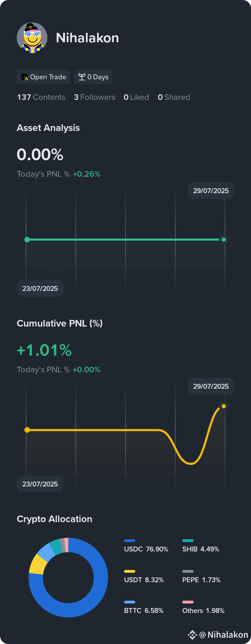The image size is (251, 644).
Task: Select the green start dot on the Asset Analysis chart
Action: click(x=27, y=240)
